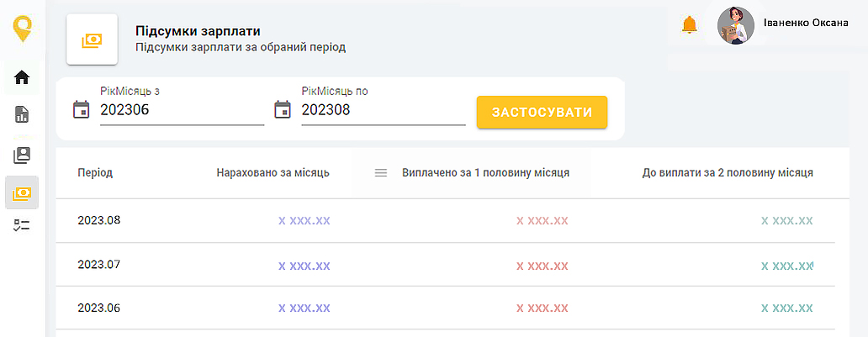Open the reports document icon in sidebar

point(23,115)
